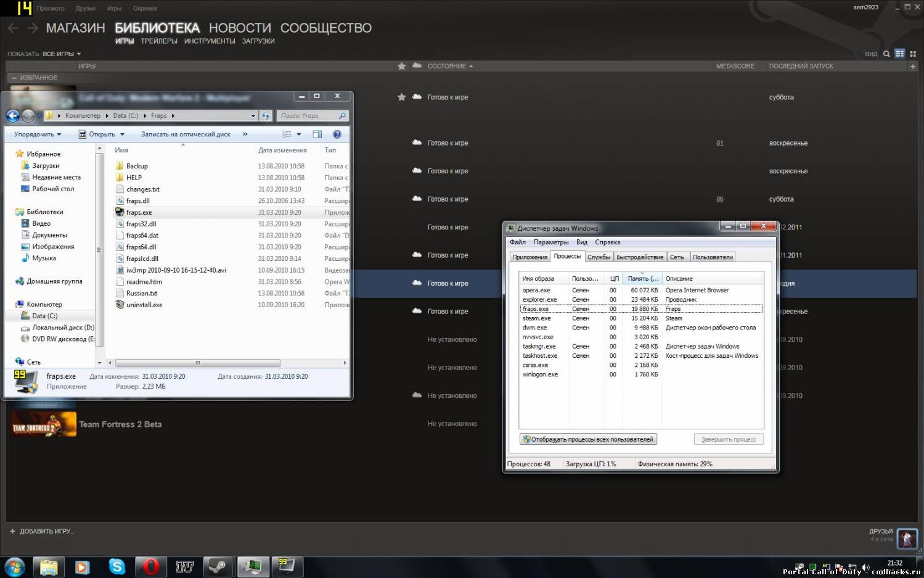The image size is (924, 578).
Task: Open Metascore 81 link
Action: 720,143
